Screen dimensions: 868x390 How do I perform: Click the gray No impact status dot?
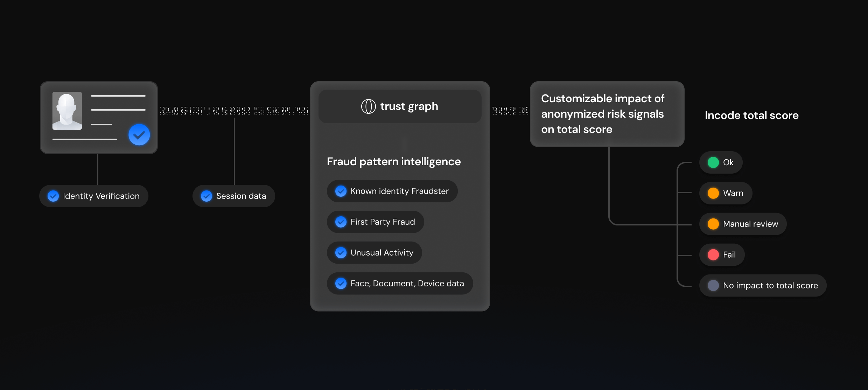[x=713, y=286]
